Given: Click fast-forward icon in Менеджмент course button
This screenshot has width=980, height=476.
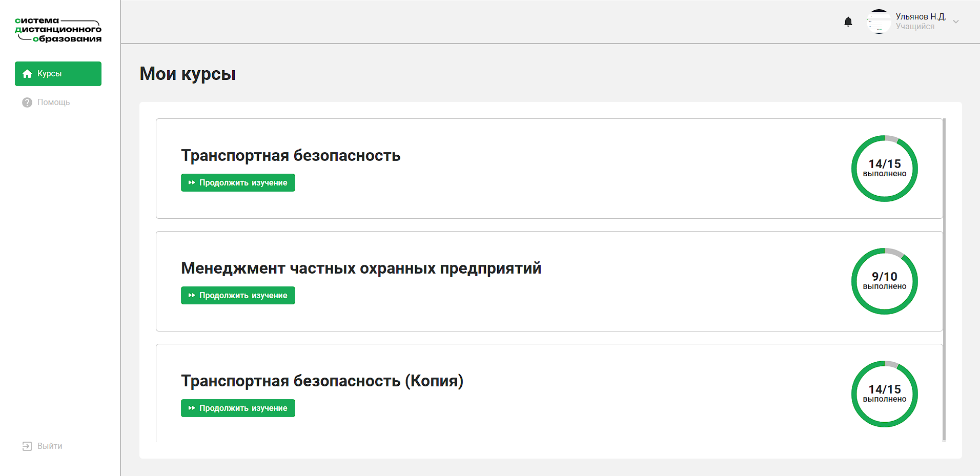Looking at the screenshot, I should click(192, 296).
